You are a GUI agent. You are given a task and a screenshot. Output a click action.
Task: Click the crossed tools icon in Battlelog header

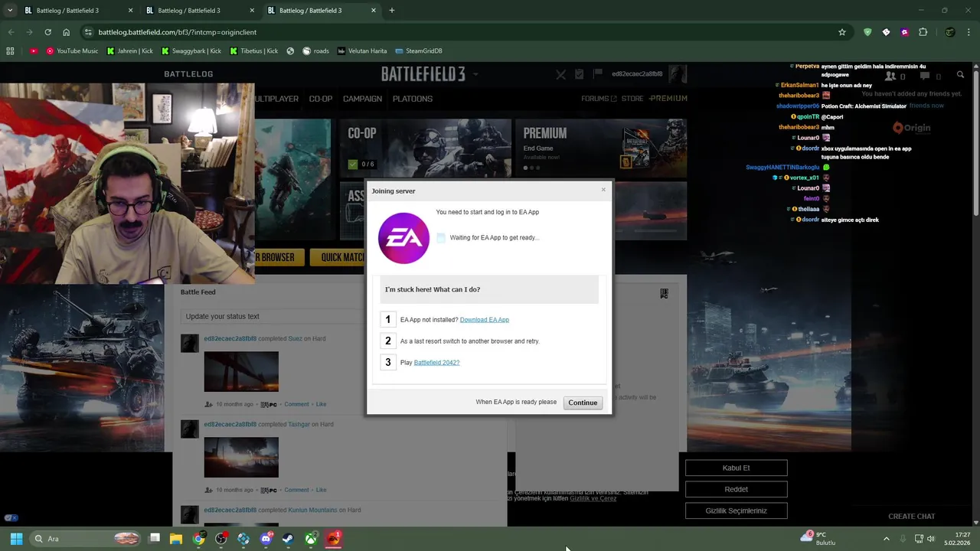coord(561,74)
